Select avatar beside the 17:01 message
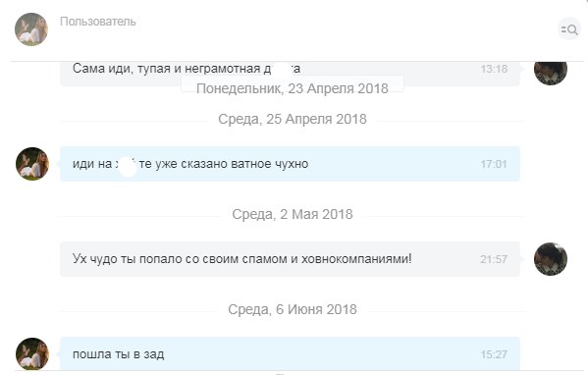The height and width of the screenshot is (375, 588). tap(32, 164)
